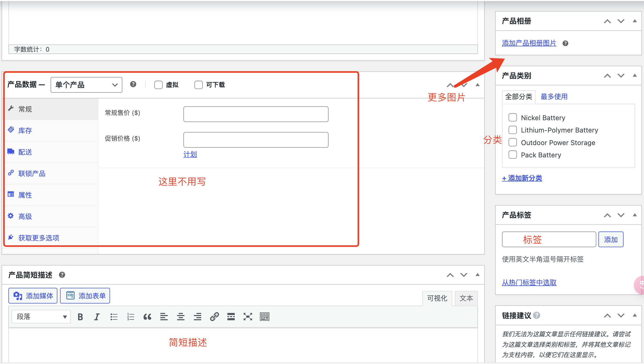Click + 添加新分类 link
644x364 pixels.
522,178
